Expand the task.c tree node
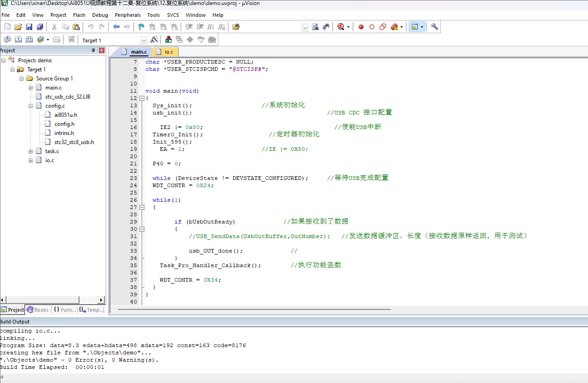 click(30, 151)
